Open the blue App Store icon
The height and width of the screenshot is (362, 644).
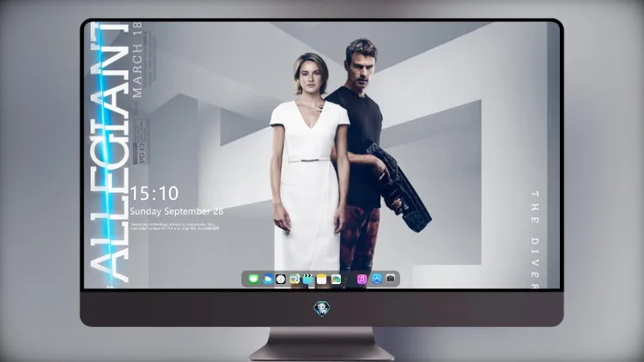tap(377, 279)
